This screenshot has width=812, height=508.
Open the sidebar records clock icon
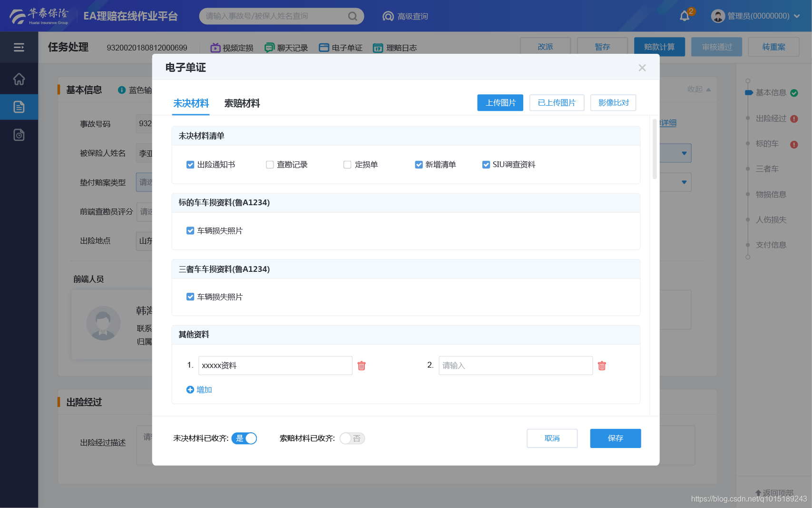(19, 135)
